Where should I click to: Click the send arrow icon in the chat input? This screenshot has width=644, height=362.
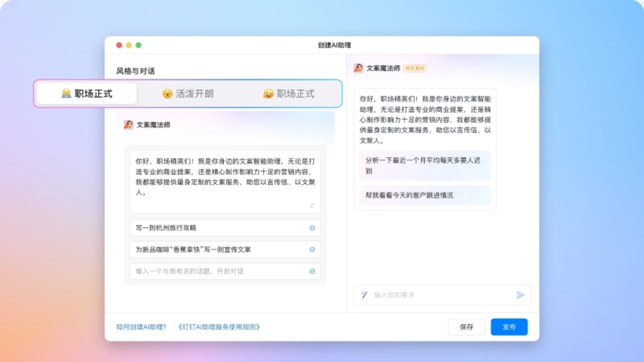pyautogui.click(x=520, y=295)
